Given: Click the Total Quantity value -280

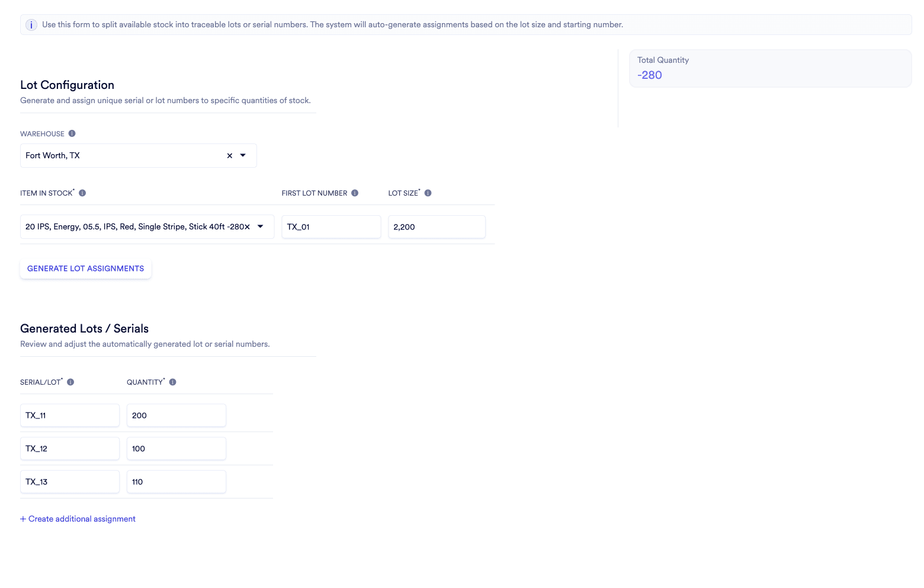Looking at the screenshot, I should 650,75.
